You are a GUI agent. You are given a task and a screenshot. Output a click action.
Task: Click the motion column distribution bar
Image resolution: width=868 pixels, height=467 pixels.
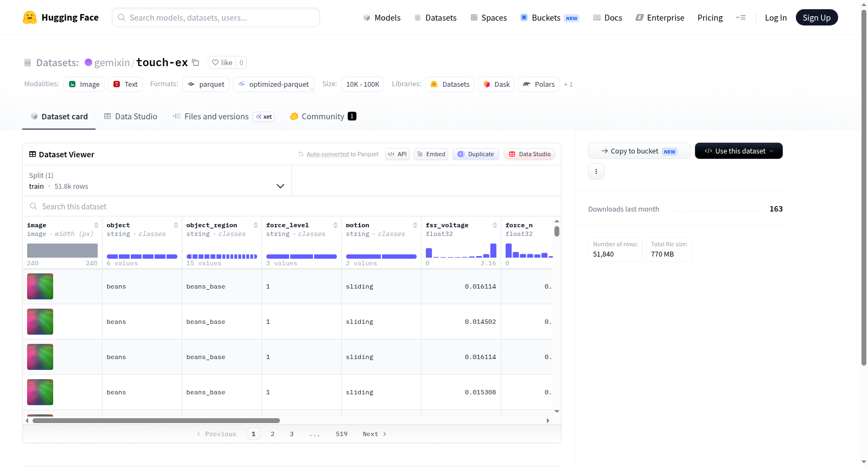pyautogui.click(x=381, y=257)
